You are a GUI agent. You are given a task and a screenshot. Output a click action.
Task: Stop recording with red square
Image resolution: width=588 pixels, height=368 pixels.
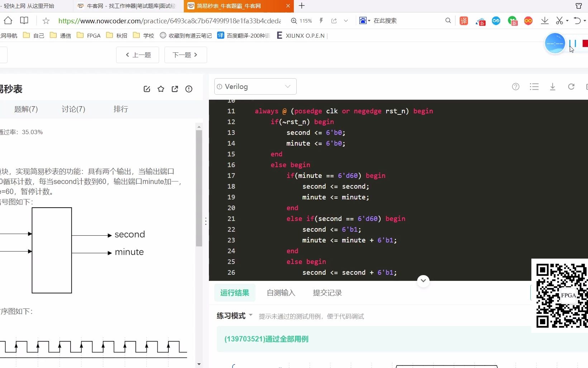click(585, 43)
